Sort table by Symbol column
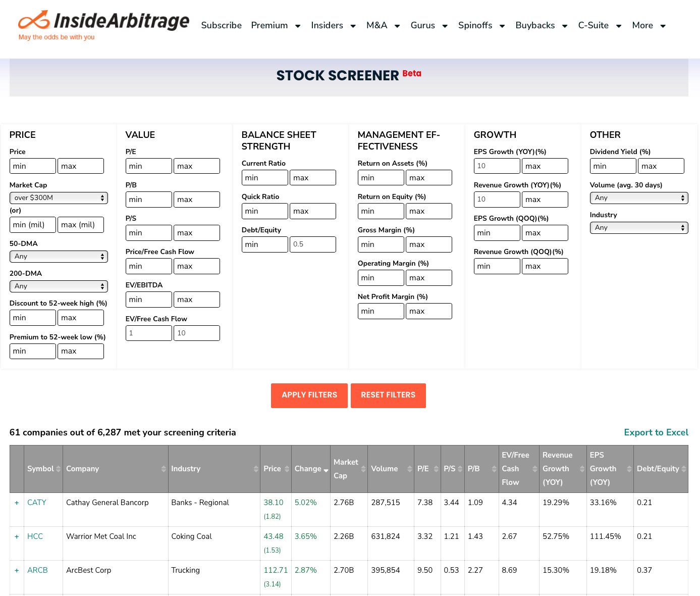The height and width of the screenshot is (596, 700). point(58,469)
